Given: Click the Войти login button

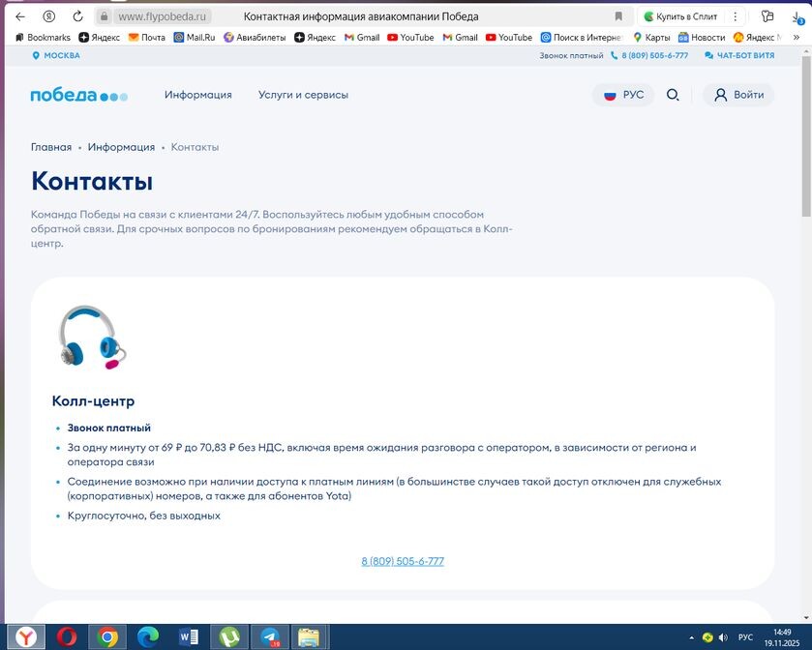Looking at the screenshot, I should pyautogui.click(x=738, y=95).
